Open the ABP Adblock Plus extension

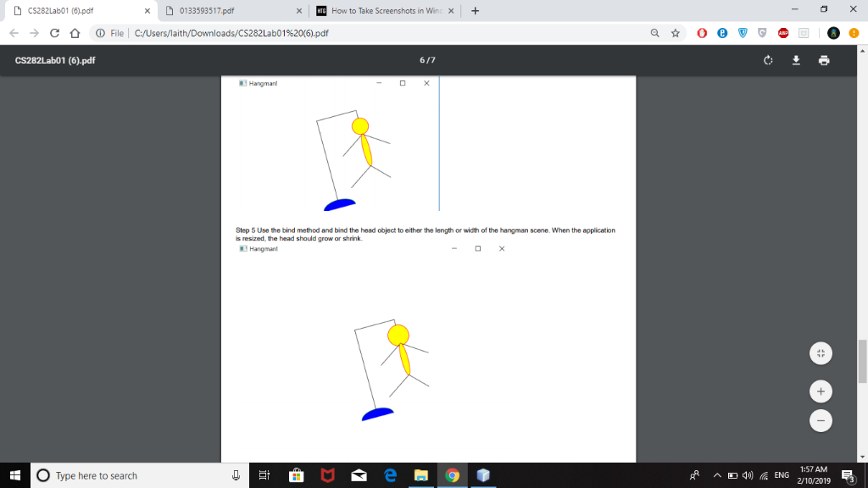coord(783,33)
